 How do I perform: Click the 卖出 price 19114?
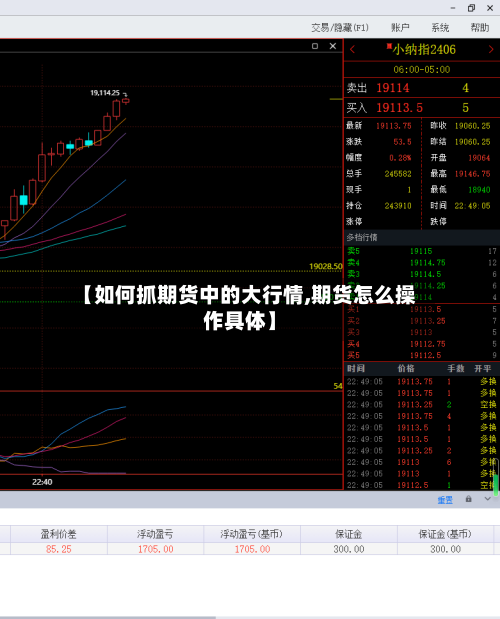tap(393, 88)
